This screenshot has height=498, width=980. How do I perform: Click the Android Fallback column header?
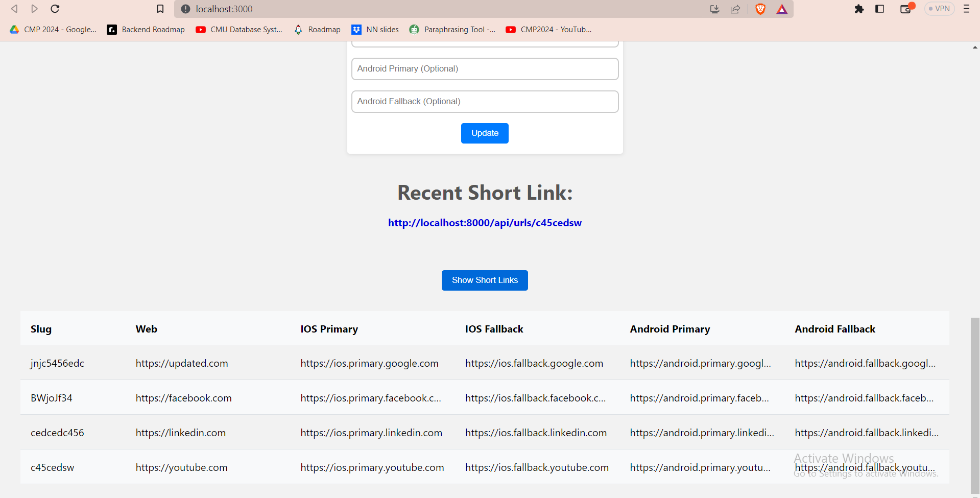point(835,329)
